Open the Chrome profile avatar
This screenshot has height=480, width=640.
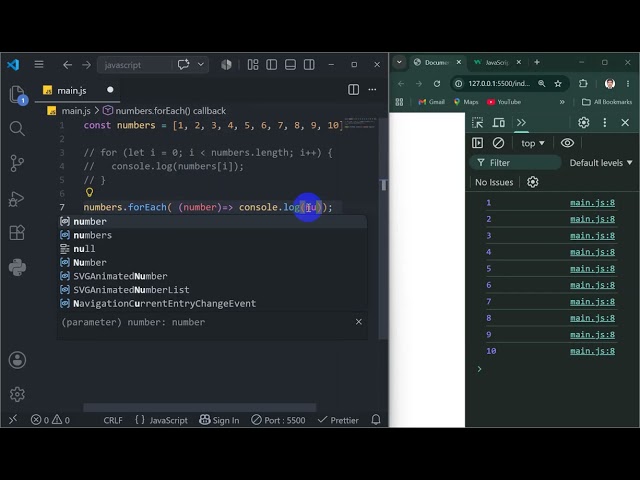point(610,84)
